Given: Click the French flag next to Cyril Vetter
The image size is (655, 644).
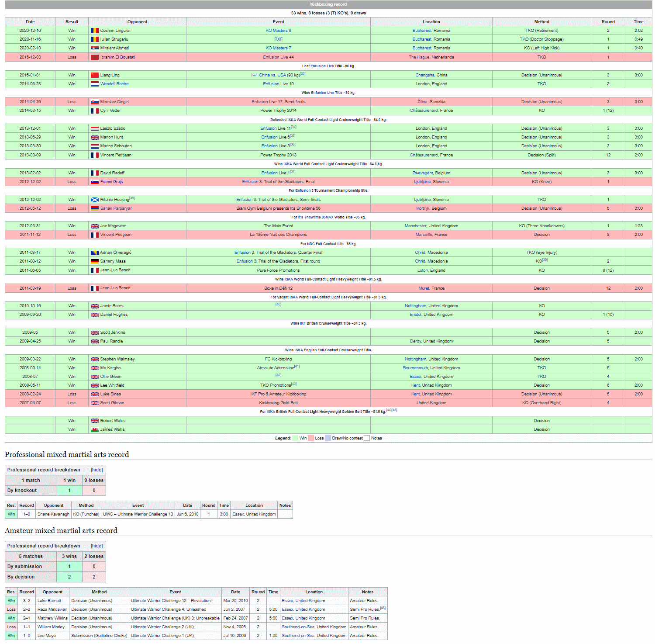Looking at the screenshot, I should (x=94, y=111).
